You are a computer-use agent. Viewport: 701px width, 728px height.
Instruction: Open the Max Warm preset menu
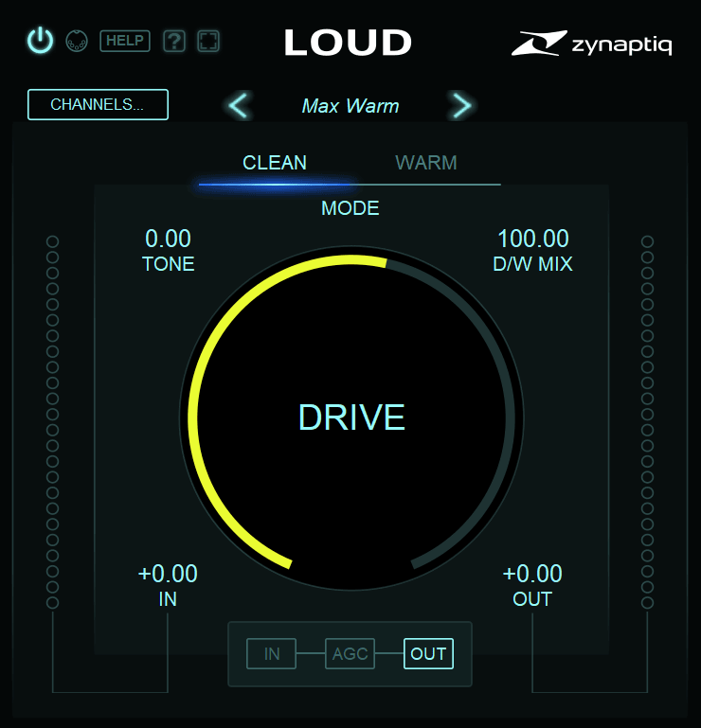click(x=350, y=106)
